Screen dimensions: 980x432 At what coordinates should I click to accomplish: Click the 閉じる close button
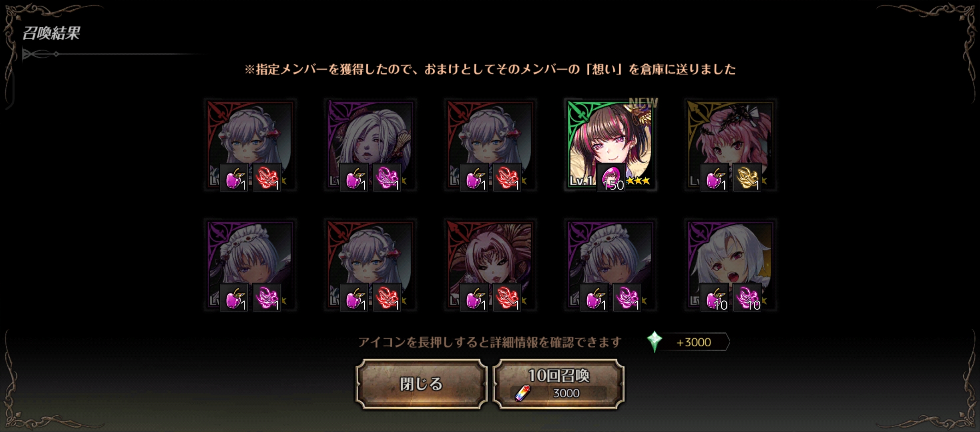tap(422, 384)
